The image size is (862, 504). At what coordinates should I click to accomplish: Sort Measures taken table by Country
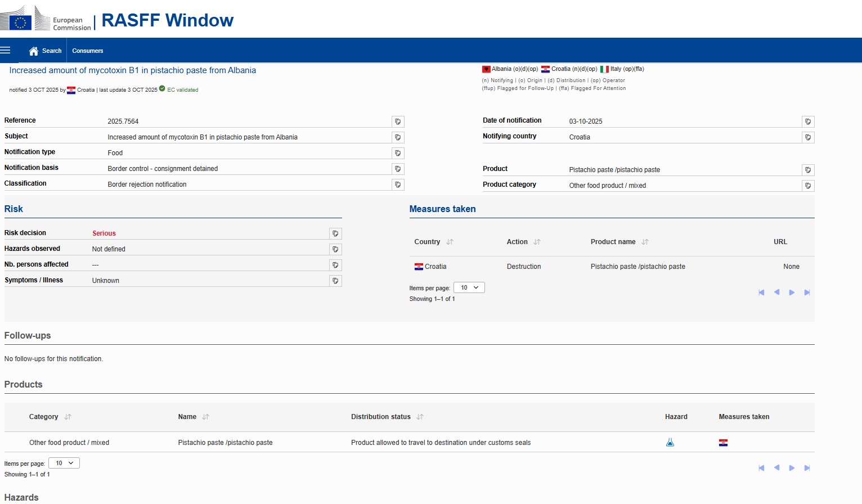coord(450,242)
